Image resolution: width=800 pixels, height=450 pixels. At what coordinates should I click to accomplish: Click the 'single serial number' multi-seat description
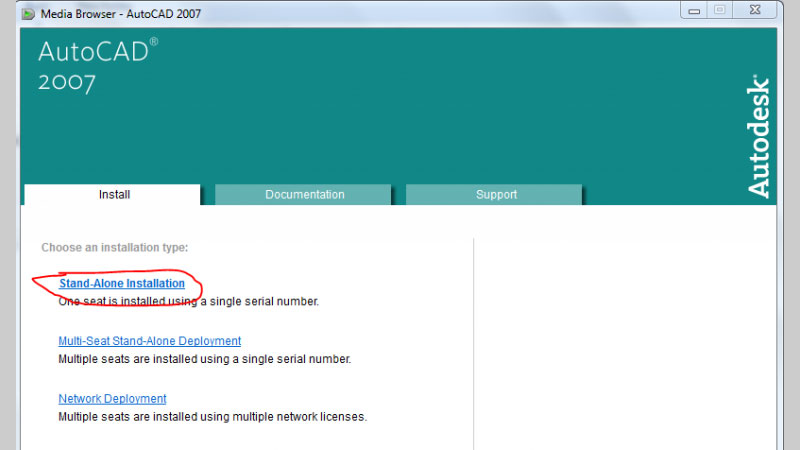pos(204,358)
